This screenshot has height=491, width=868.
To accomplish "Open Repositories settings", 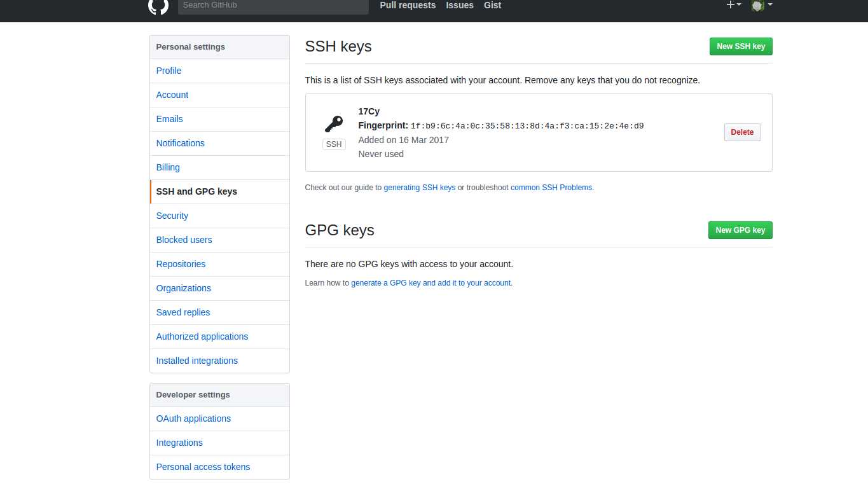I will pos(219,264).
